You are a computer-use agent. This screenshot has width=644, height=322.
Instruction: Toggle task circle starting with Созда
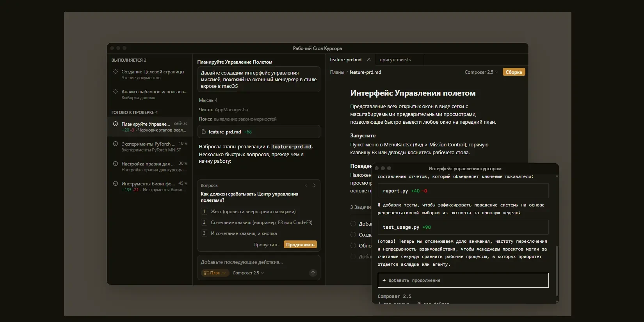pos(353,235)
